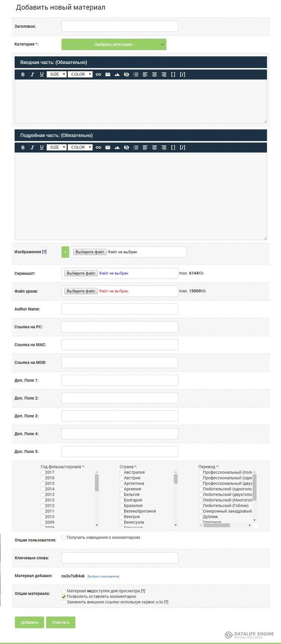The height and width of the screenshot is (644, 281).
Task: Insert link via Подробная часть toolbar
Action: (98, 147)
